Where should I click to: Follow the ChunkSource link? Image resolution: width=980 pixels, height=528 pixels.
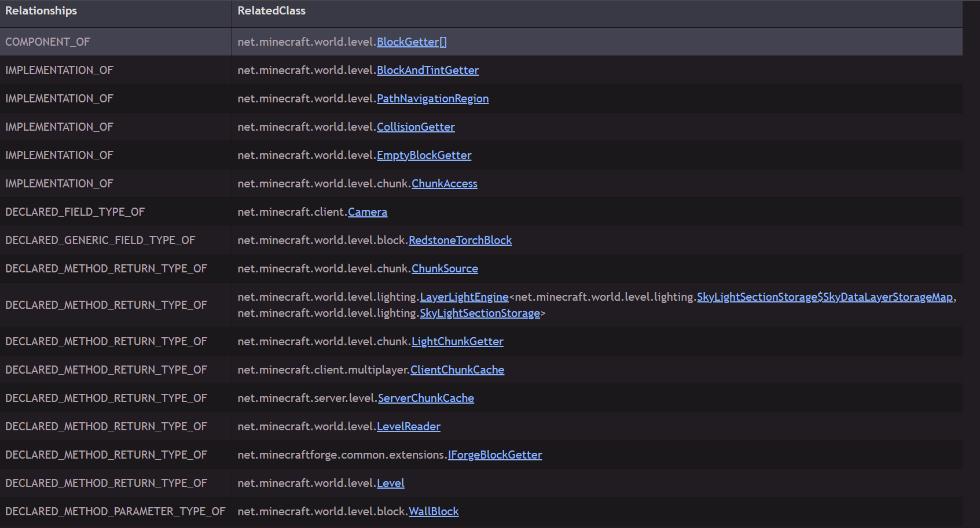pos(445,268)
